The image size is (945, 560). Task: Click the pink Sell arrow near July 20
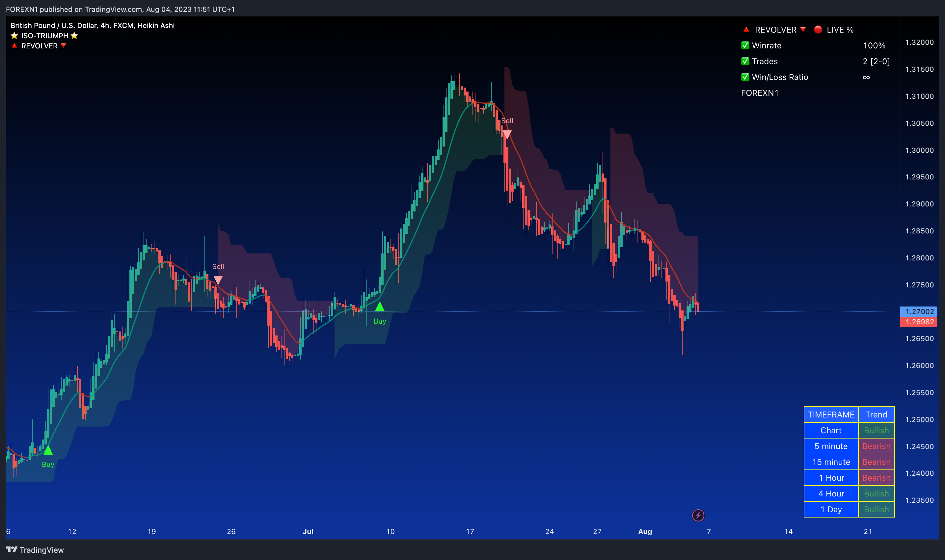pyautogui.click(x=507, y=135)
